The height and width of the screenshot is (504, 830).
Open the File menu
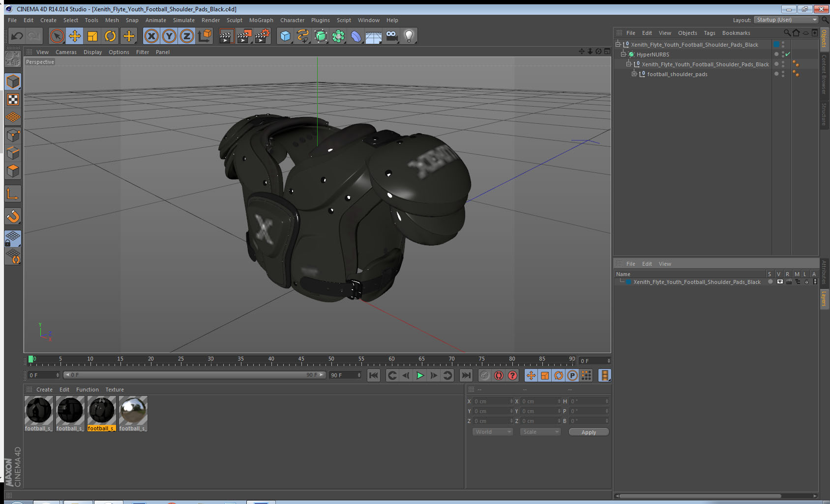[x=12, y=20]
